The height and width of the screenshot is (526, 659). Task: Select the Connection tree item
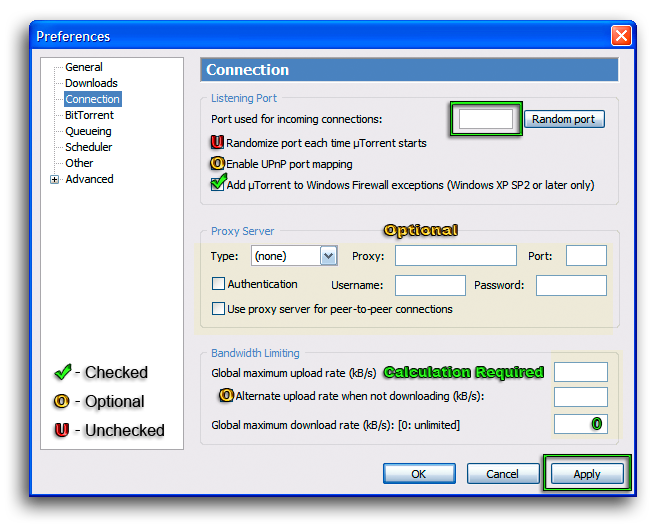tap(92, 99)
